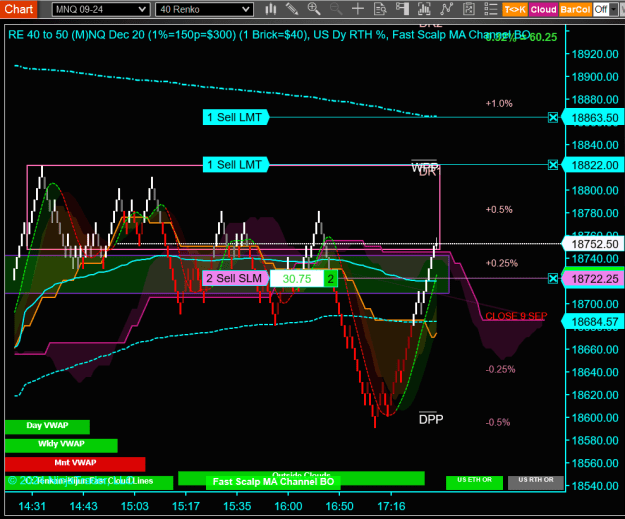Viewport: 625px width, 519px height.
Task: Click the 15:17 time axis label
Action: coord(186,506)
